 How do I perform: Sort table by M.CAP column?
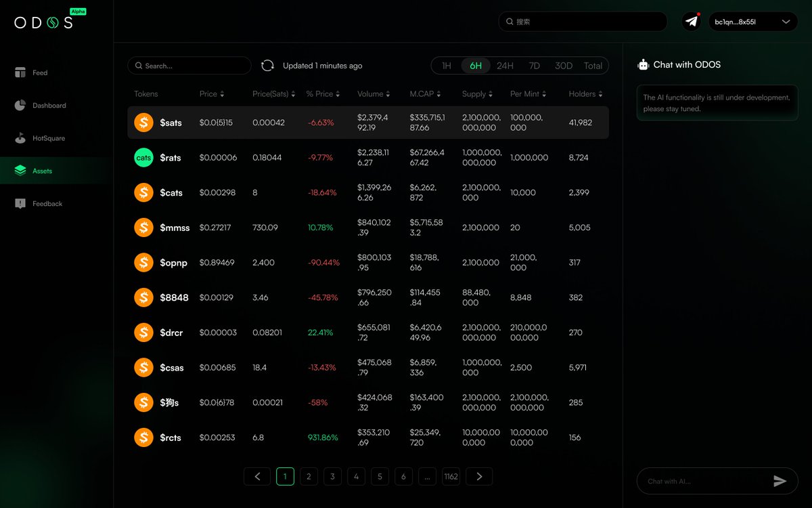[x=426, y=94]
